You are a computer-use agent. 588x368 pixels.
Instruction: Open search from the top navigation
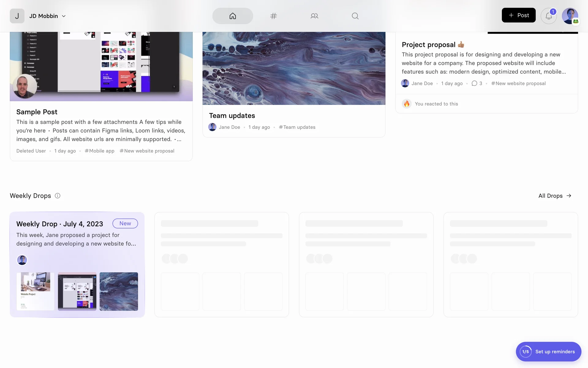pyautogui.click(x=355, y=16)
